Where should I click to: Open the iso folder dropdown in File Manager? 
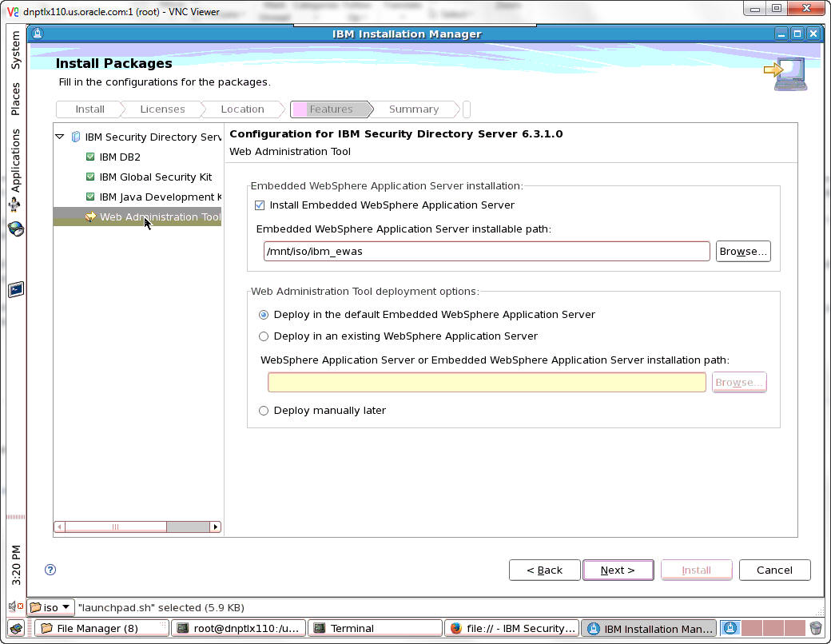(51, 607)
